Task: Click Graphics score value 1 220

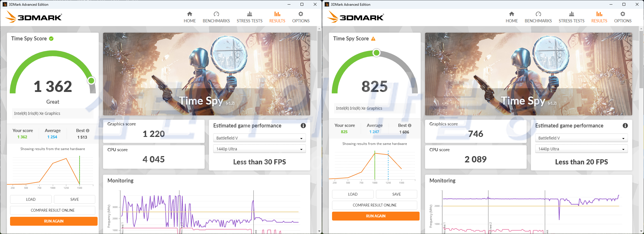Action: (x=154, y=134)
